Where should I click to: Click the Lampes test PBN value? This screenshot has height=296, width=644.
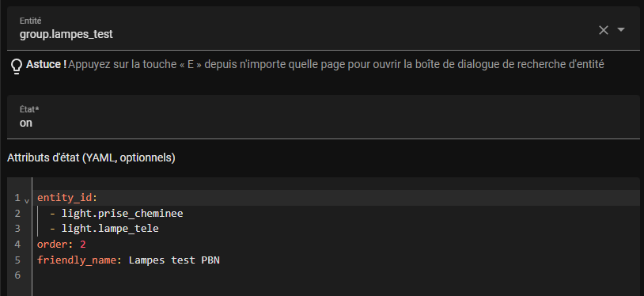click(x=174, y=260)
